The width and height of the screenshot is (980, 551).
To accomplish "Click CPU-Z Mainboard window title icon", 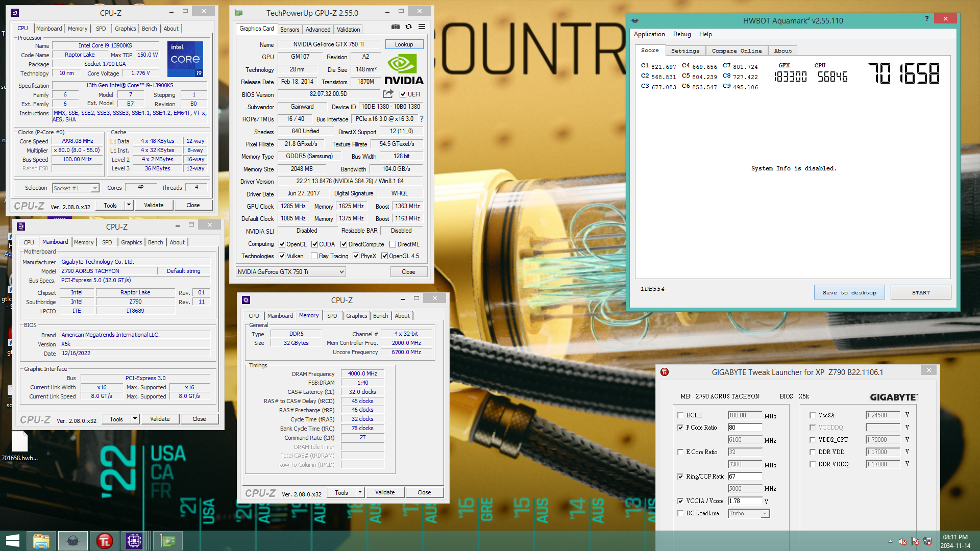I will [x=21, y=227].
